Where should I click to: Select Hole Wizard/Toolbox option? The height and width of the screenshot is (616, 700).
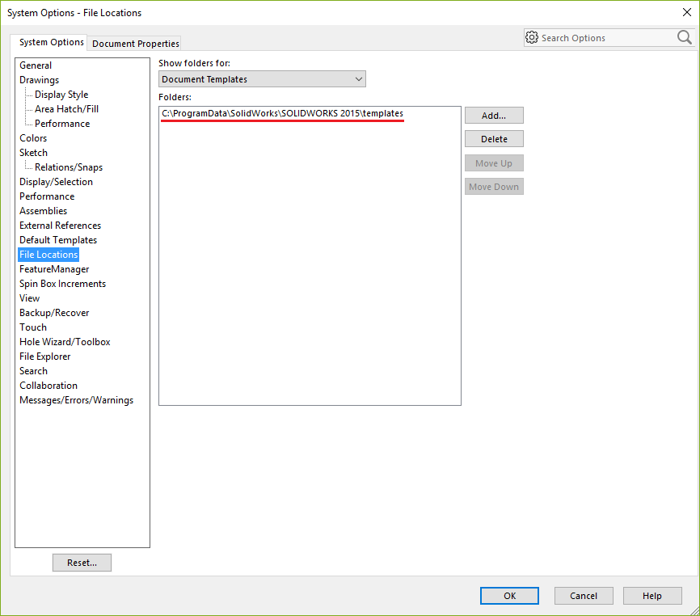click(x=65, y=342)
